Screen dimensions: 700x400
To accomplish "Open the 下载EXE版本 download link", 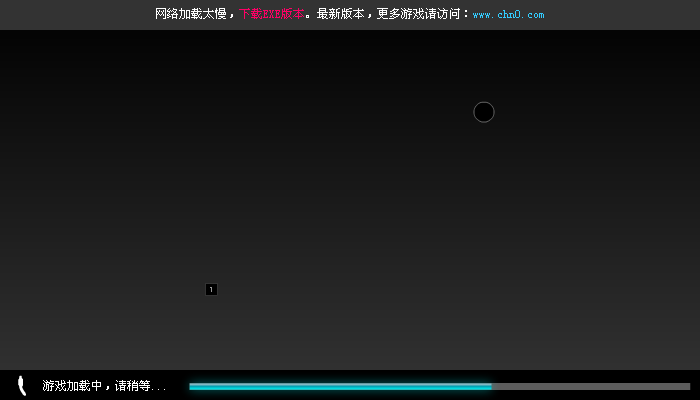I will pos(271,14).
